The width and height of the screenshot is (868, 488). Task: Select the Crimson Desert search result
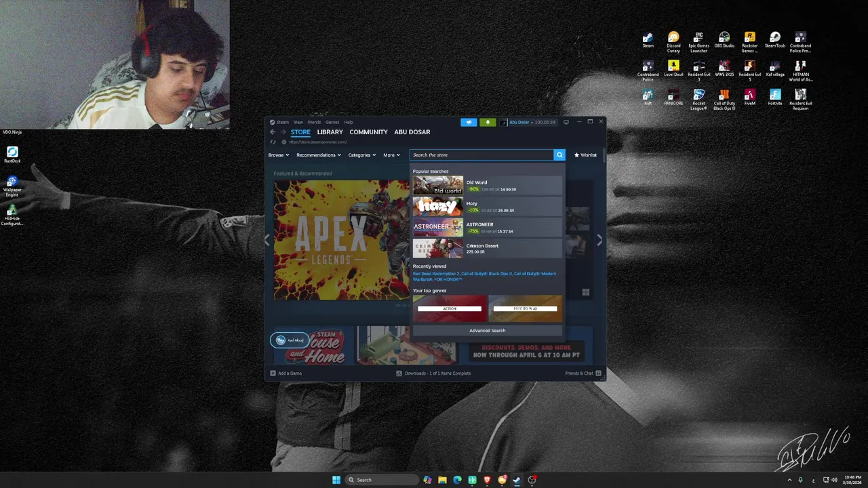pyautogui.click(x=488, y=249)
